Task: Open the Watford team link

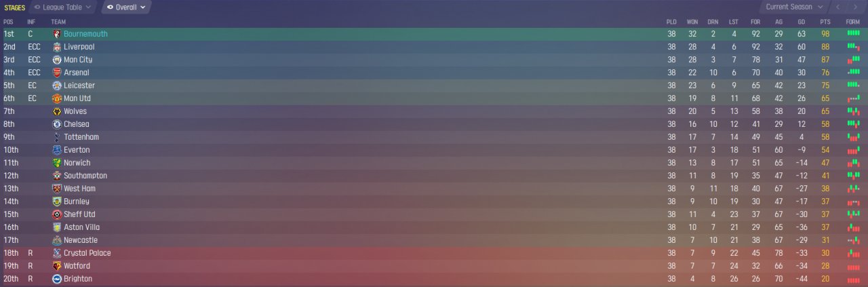Action: click(77, 266)
